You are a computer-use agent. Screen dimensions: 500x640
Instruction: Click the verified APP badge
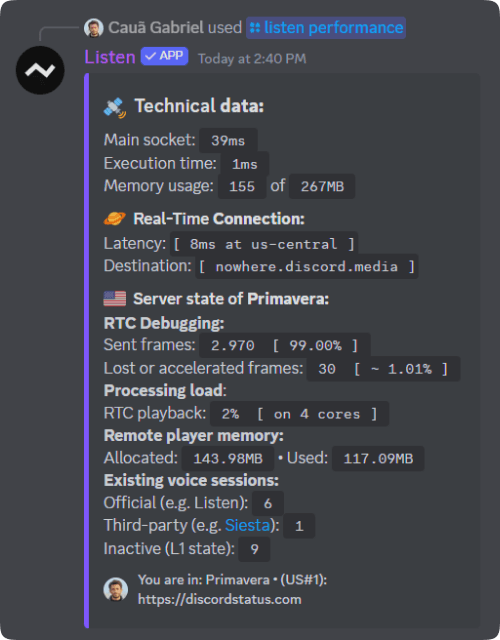point(164,56)
